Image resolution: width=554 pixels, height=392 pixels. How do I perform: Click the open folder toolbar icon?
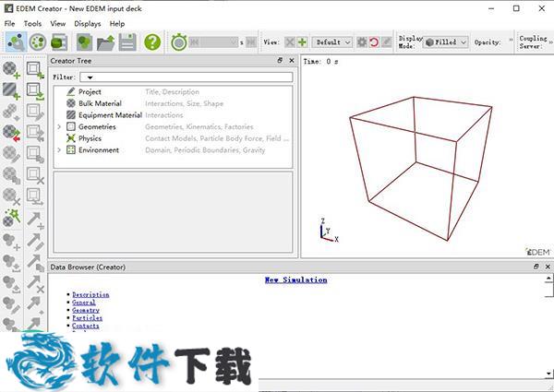pos(107,42)
